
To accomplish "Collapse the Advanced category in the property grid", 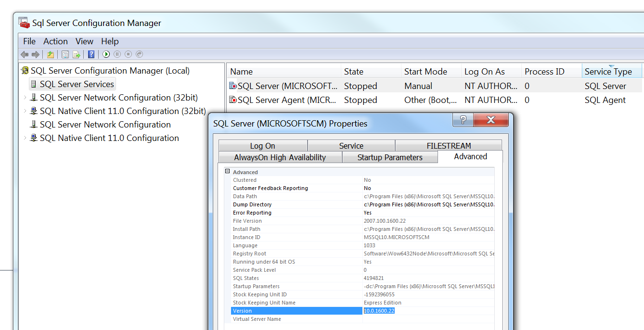I will tap(227, 171).
